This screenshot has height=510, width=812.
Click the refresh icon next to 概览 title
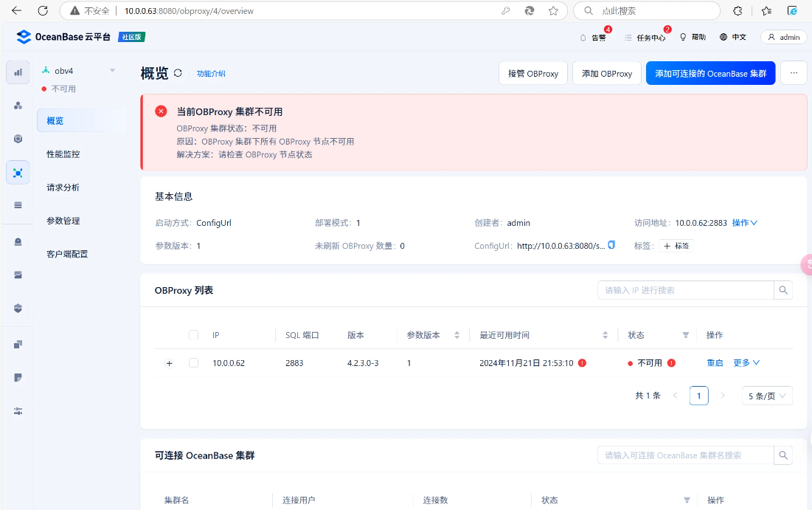(x=178, y=73)
